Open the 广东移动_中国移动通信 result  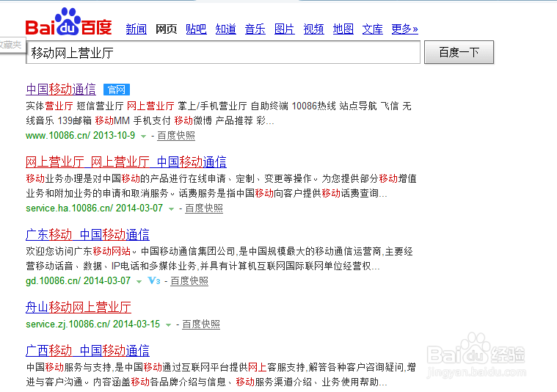click(x=87, y=235)
